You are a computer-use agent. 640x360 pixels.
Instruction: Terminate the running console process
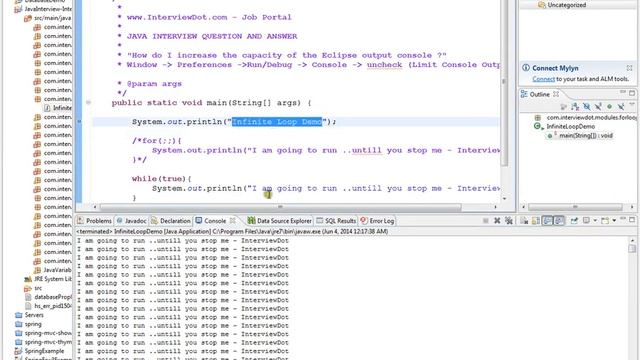click(x=485, y=221)
